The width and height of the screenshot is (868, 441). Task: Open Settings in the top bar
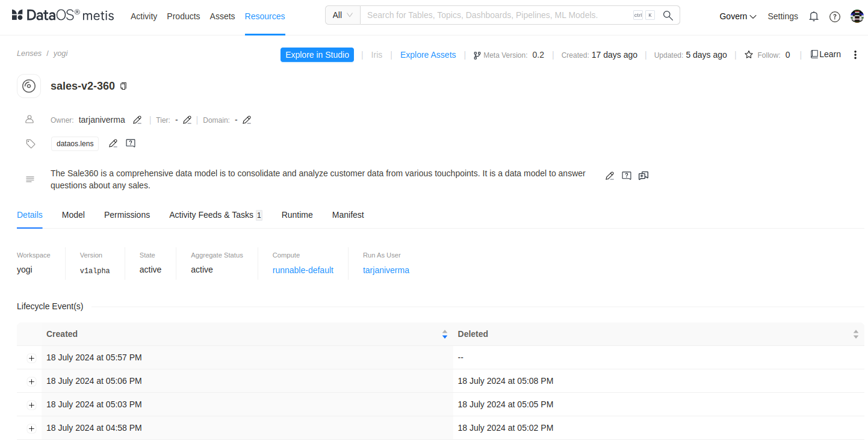(x=783, y=16)
